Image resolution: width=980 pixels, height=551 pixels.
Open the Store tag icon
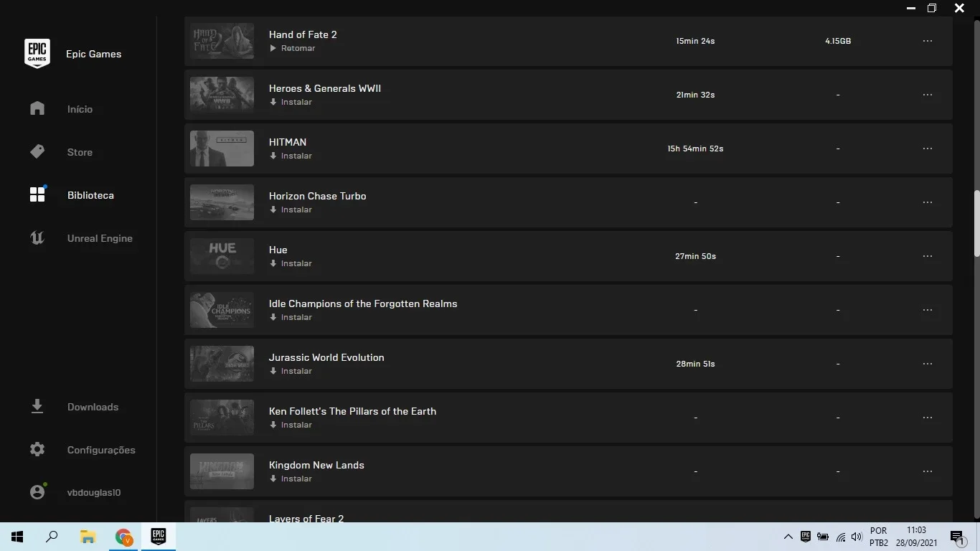pyautogui.click(x=37, y=151)
